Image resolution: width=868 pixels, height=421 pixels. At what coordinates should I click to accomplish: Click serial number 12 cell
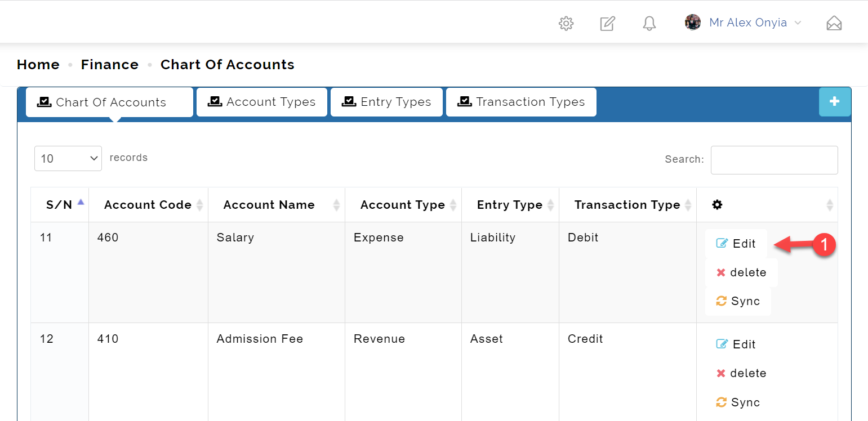[60, 372]
